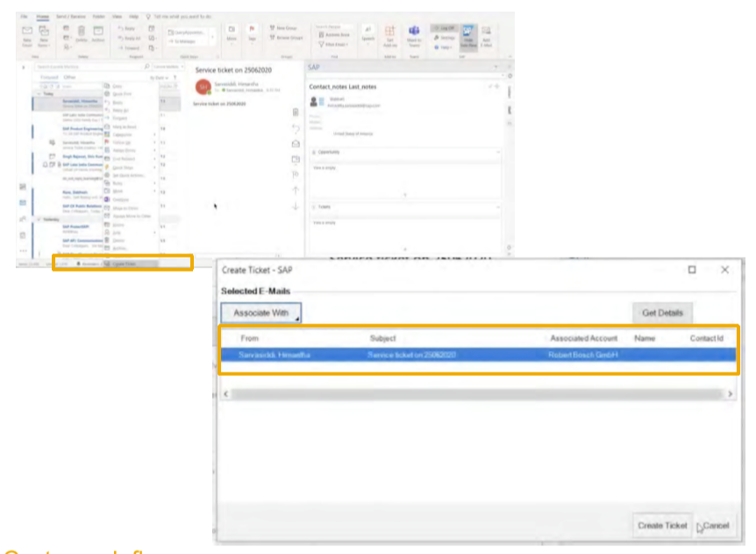Click Create Ticket in the SAP dialog

pyautogui.click(x=662, y=526)
